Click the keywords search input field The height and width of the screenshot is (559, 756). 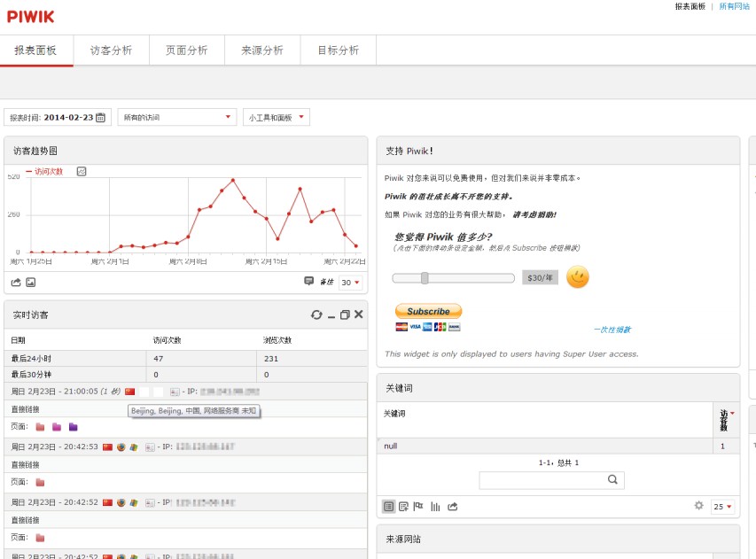click(x=551, y=480)
